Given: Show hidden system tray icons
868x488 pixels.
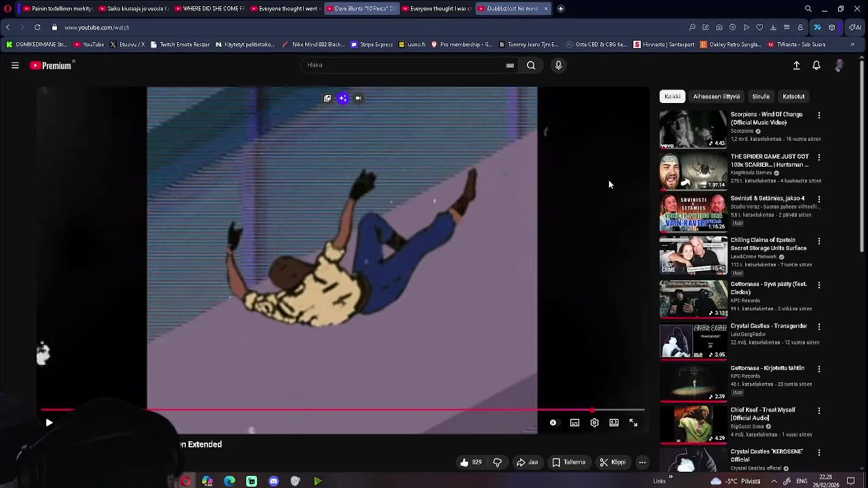Looking at the screenshot, I should [x=774, y=481].
